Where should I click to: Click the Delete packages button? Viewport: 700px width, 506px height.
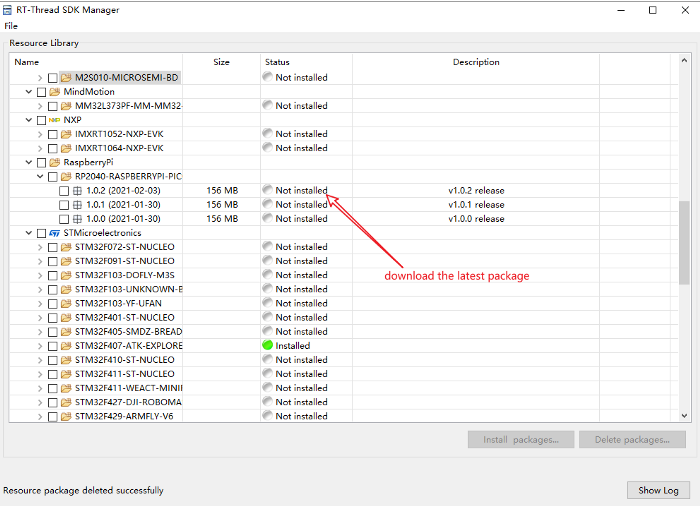632,439
